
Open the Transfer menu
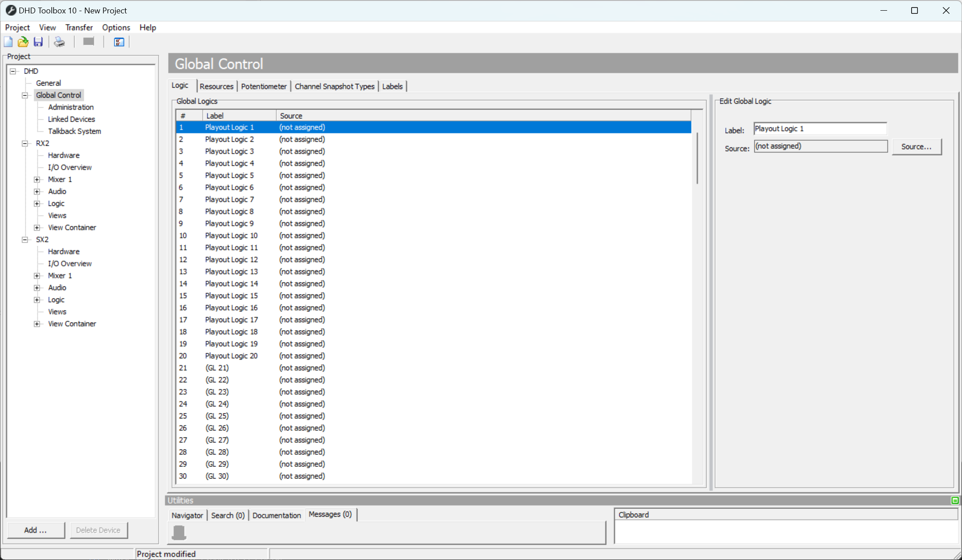pos(79,27)
